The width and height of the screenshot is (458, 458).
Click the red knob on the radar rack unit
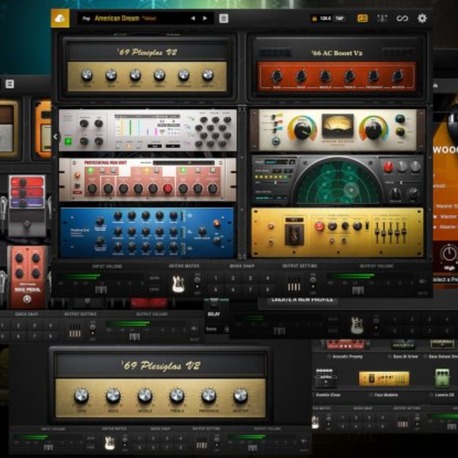tap(388, 167)
